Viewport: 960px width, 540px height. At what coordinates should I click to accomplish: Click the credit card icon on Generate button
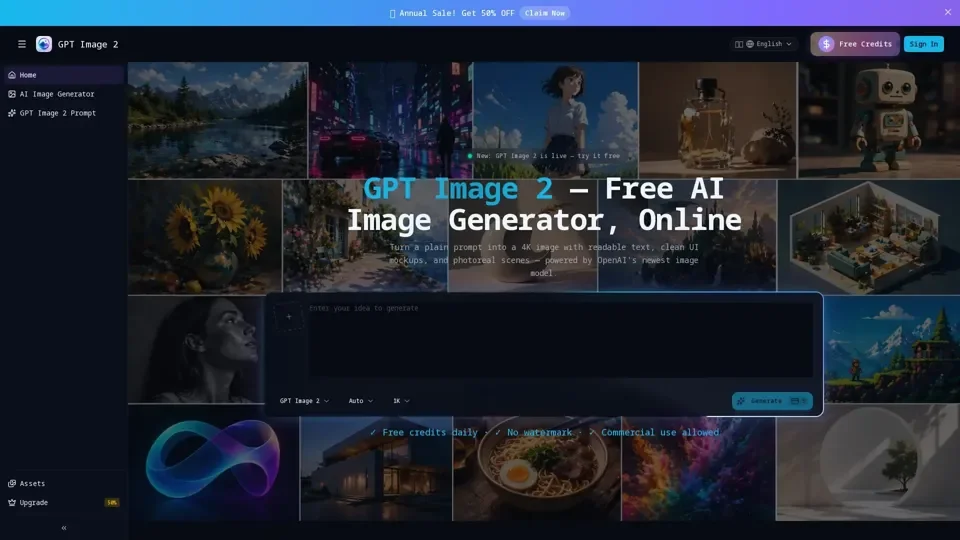[x=795, y=401]
